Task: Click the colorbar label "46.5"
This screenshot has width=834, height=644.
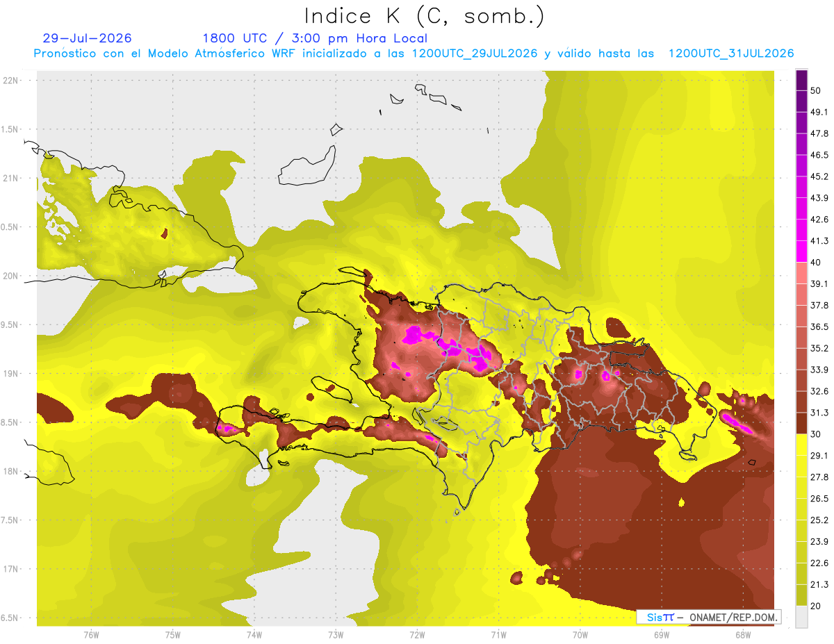Action: [x=820, y=156]
